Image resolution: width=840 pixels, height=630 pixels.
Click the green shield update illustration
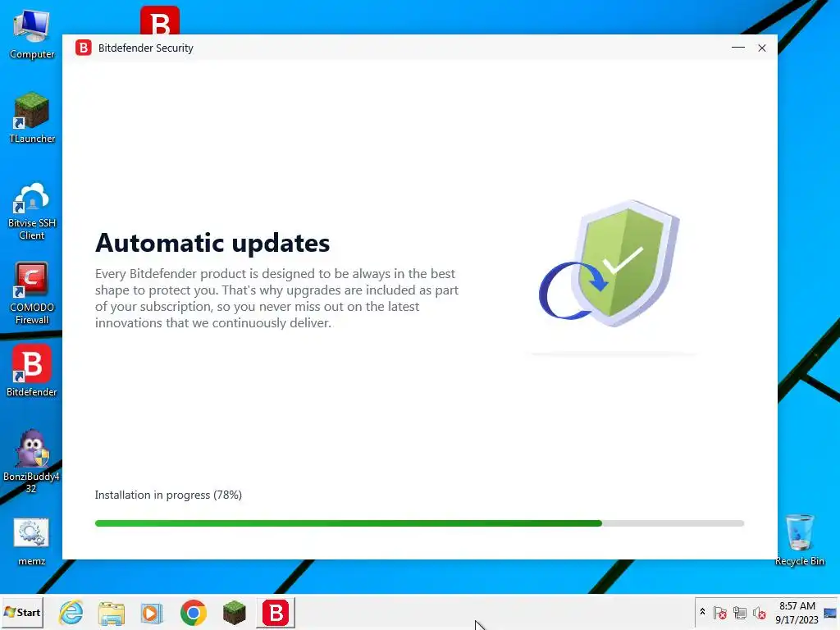(x=609, y=263)
